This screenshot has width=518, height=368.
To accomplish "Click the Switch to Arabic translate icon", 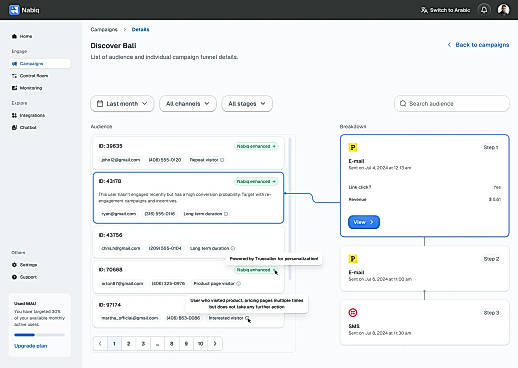I will click(424, 10).
